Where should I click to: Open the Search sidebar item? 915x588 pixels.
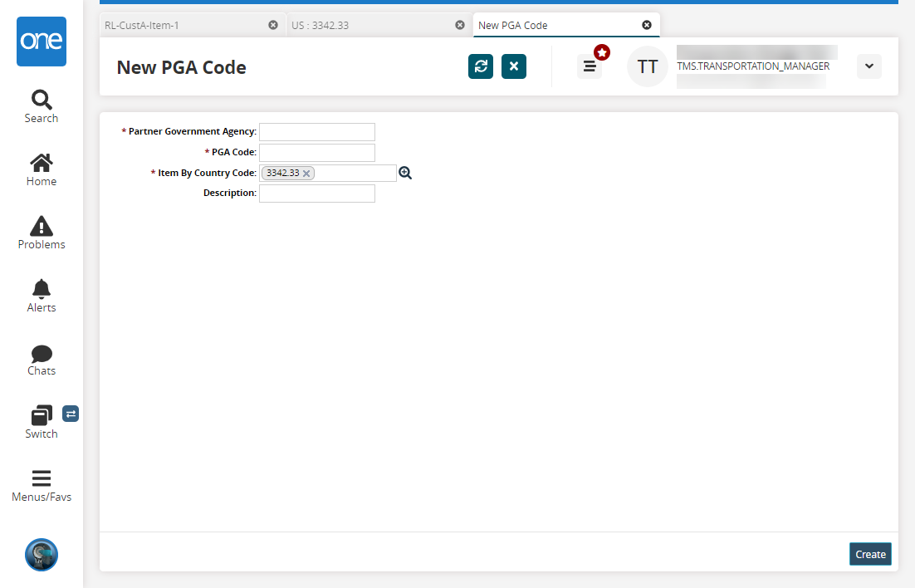tap(42, 106)
